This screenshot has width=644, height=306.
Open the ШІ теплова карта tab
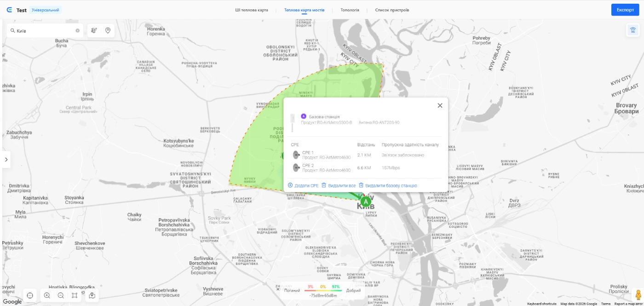[x=251, y=10]
